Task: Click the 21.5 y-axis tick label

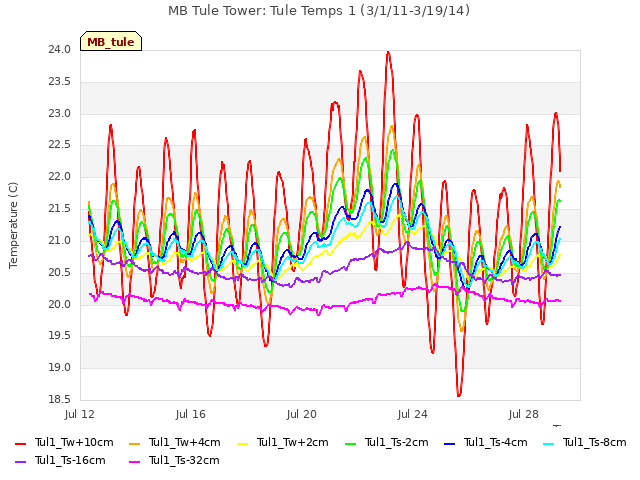Action: [x=60, y=209]
